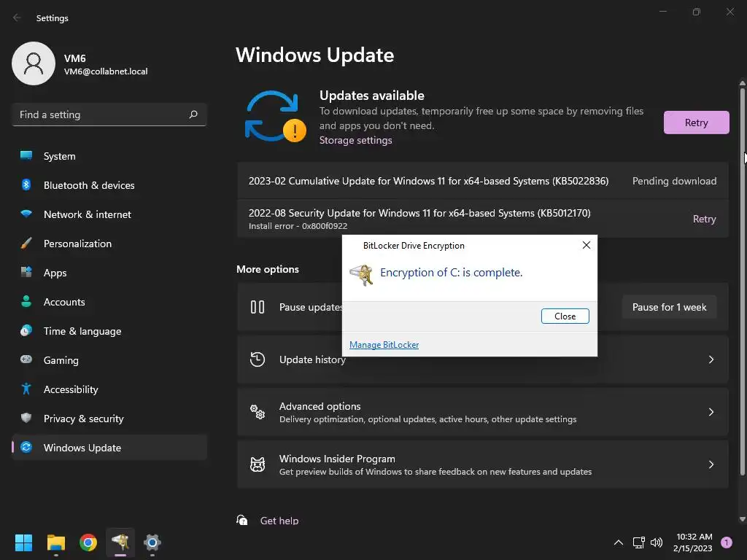Open Network & internet category
Viewport: 747px width, 560px height.
(x=109, y=214)
